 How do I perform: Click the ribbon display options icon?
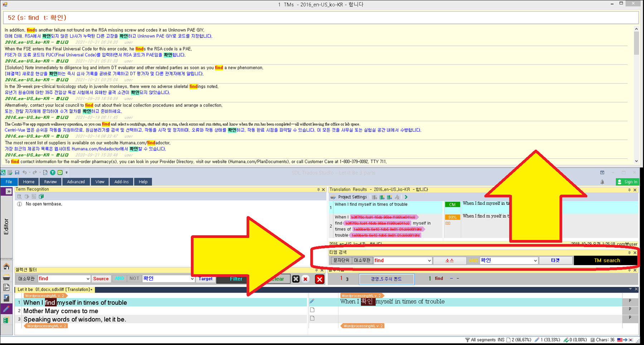click(602, 172)
